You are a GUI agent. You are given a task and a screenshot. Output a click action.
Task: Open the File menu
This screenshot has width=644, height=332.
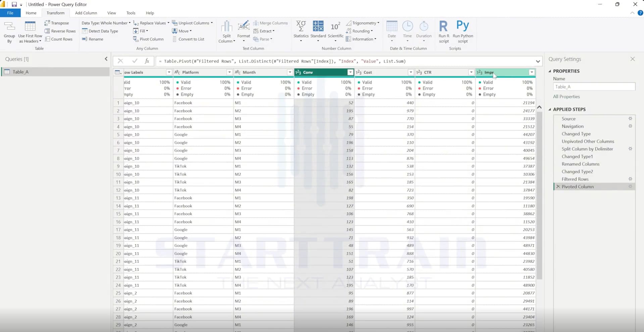[10, 13]
